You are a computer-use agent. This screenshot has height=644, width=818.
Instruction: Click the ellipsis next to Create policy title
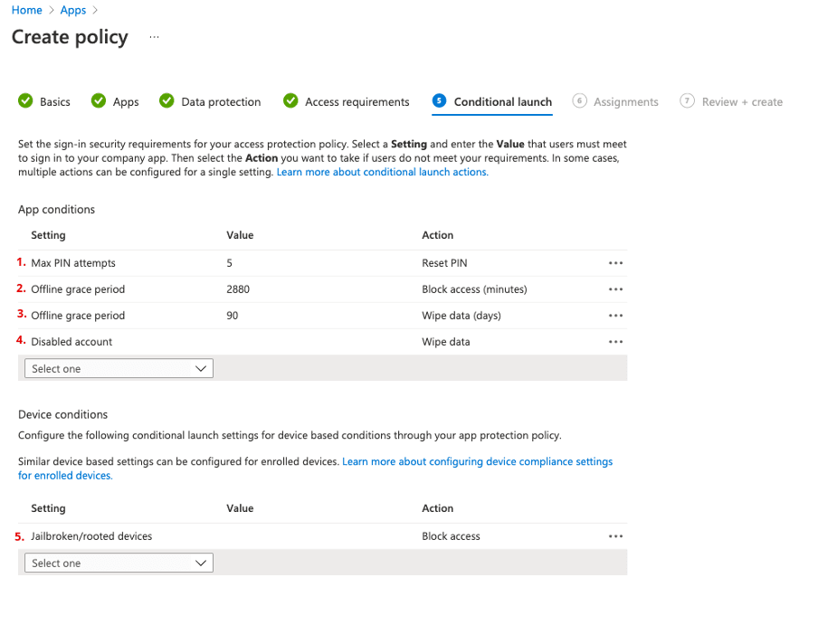154,37
